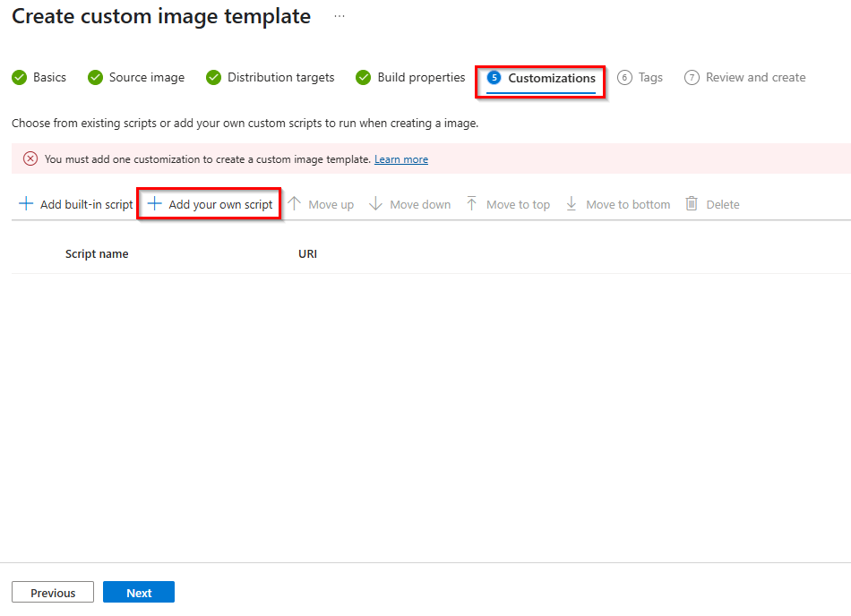This screenshot has height=616, width=851.
Task: Click the Move down arrow icon
Action: [374, 203]
